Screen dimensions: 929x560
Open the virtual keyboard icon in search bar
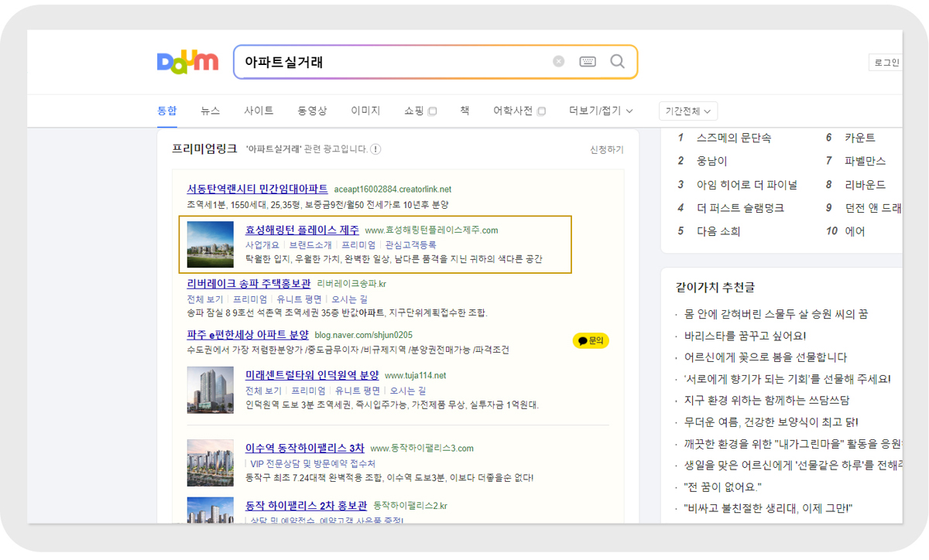[x=588, y=62]
